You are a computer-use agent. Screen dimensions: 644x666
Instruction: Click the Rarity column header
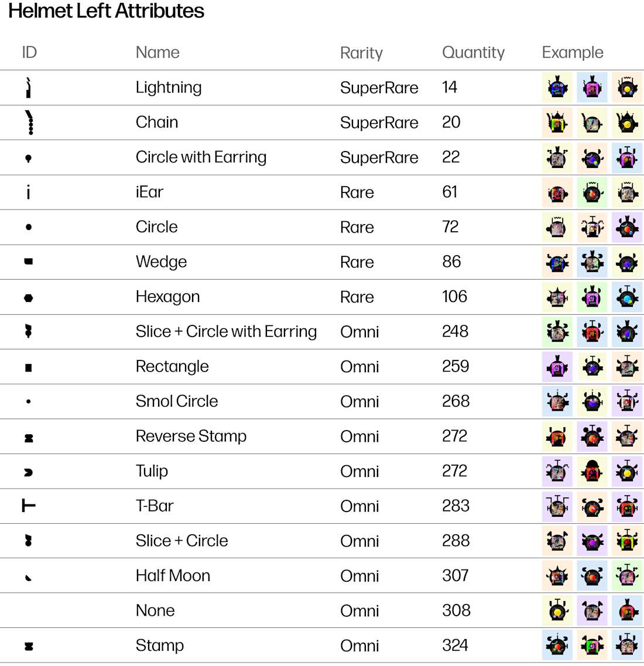361,53
